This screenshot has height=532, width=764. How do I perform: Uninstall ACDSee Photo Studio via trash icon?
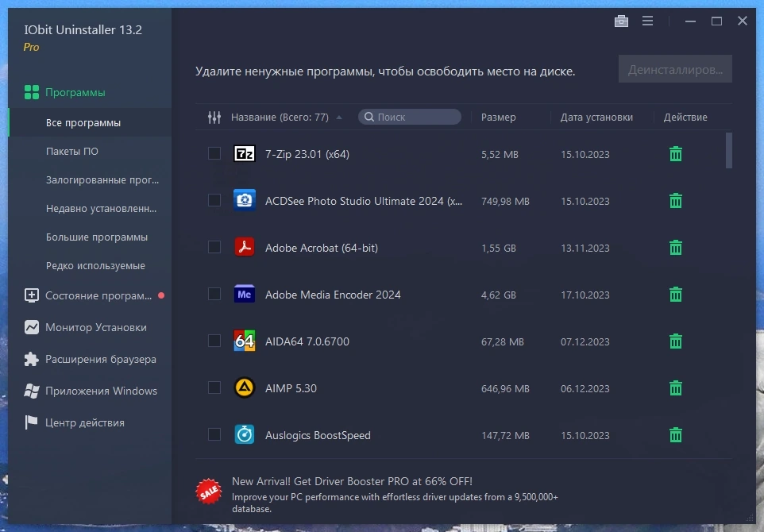point(675,201)
